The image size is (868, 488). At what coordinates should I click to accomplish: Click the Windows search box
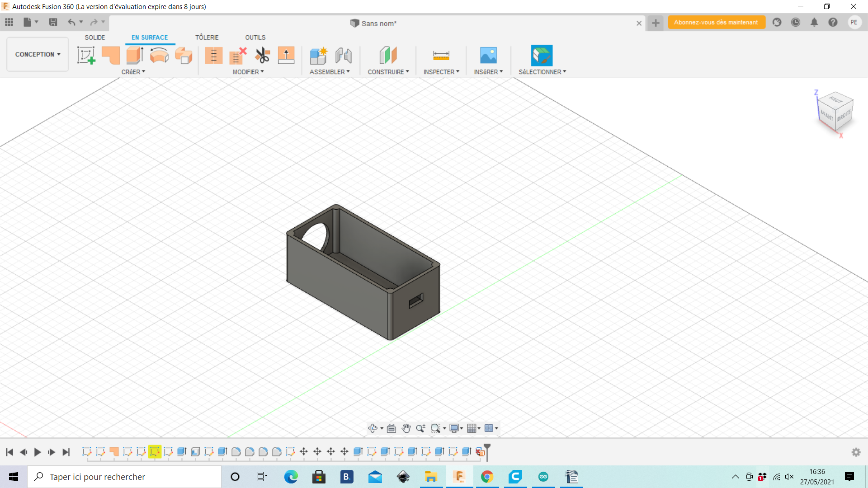click(125, 477)
